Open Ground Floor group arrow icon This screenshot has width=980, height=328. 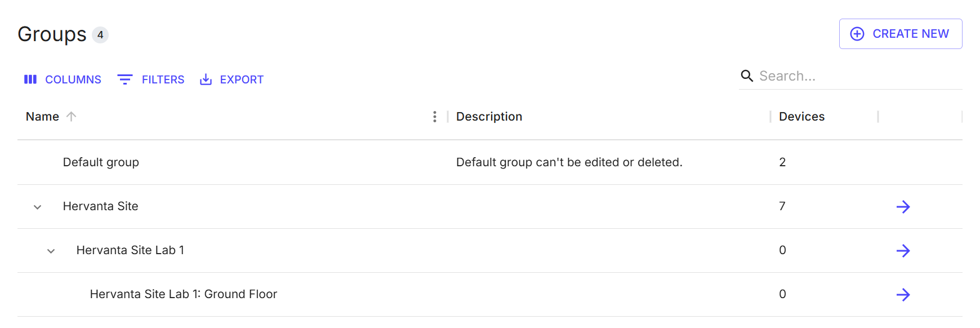903,295
